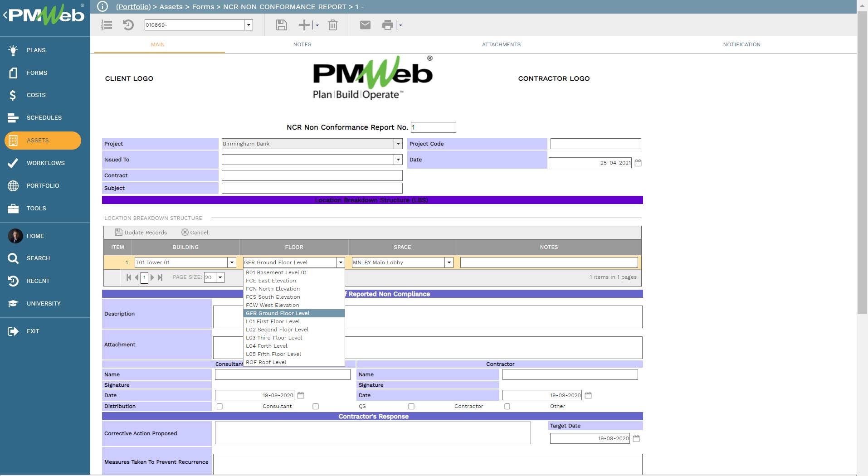Viewport: 868px width, 476px height.
Task: Switch to the Notification tab
Action: pos(741,44)
